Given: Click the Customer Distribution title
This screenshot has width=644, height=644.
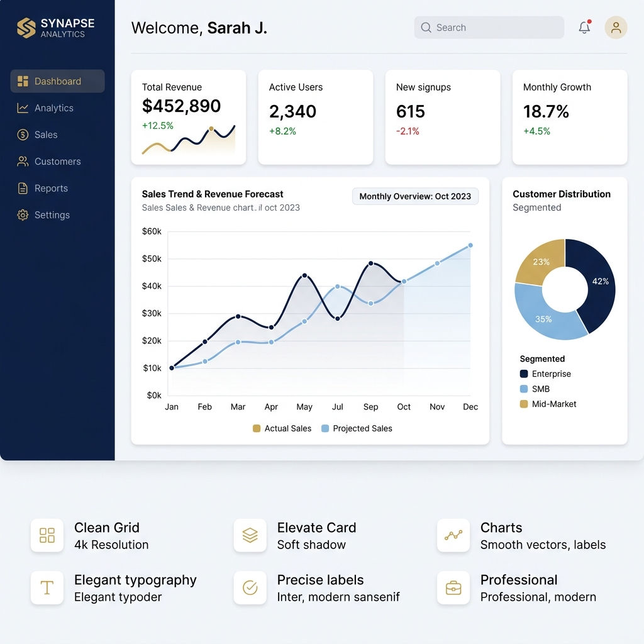Looking at the screenshot, I should pyautogui.click(x=562, y=194).
